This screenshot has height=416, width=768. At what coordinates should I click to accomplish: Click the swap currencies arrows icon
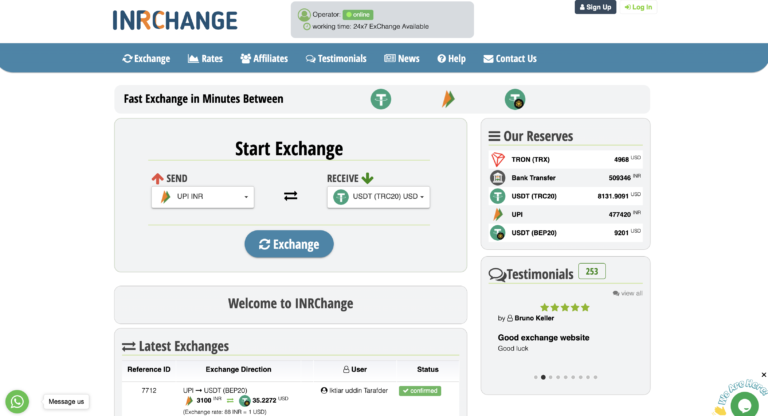tap(290, 196)
